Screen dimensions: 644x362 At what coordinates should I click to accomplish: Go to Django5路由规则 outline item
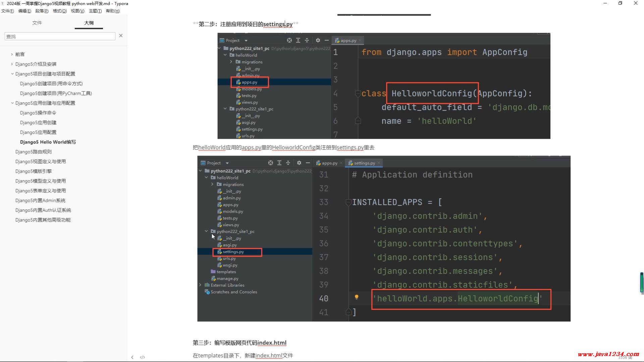click(33, 152)
